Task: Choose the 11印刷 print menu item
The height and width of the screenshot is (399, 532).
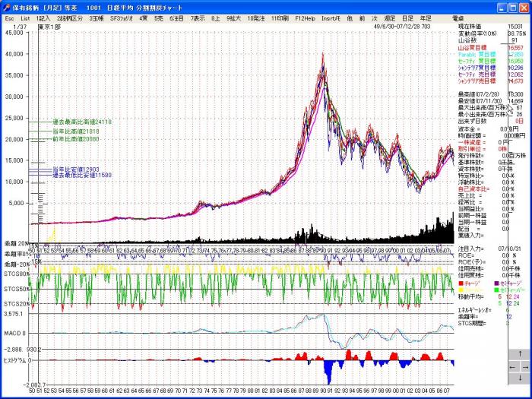Action: tap(280, 17)
